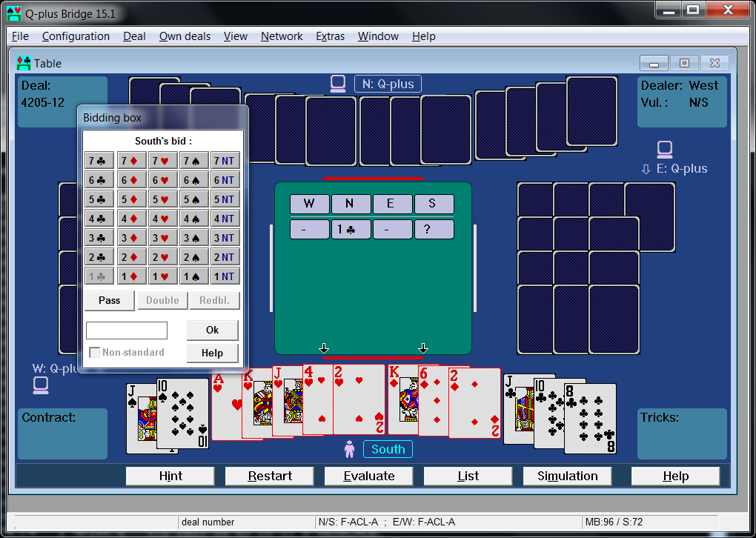Click the ? in South's bid cell
Screen dimensions: 756x538
434,229
